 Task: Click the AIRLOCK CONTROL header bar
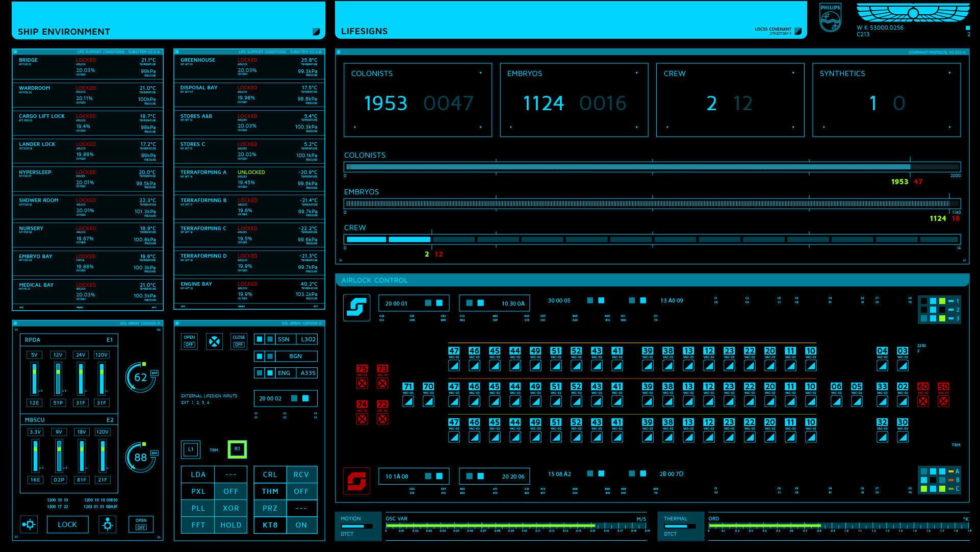click(x=652, y=280)
